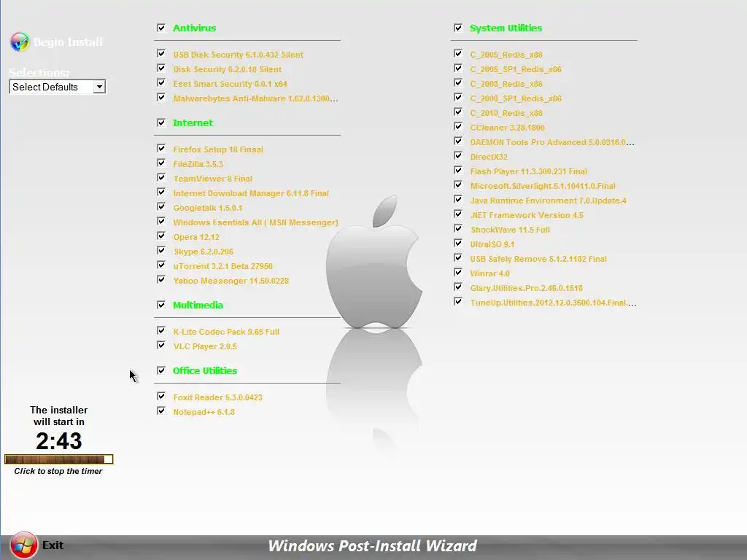Click the Antivirus category heading text
The image size is (747, 560).
[194, 28]
